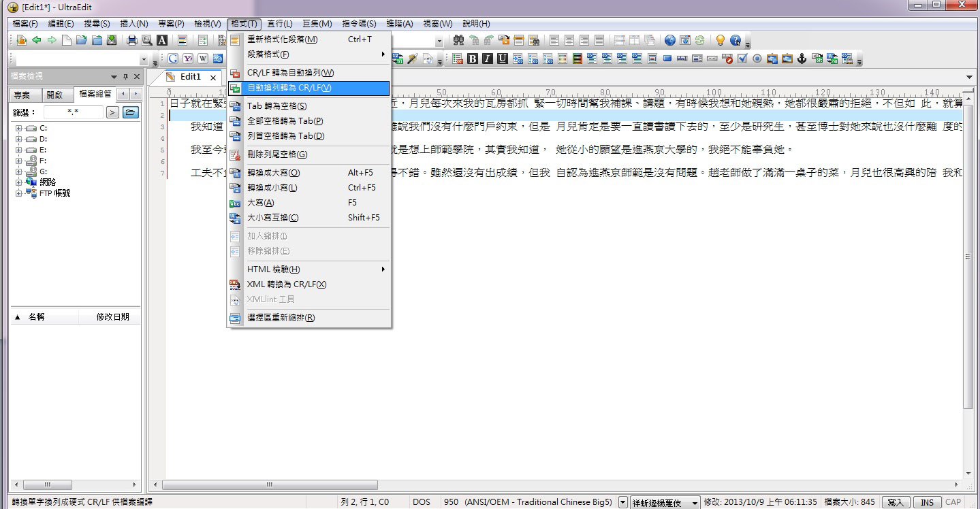Viewport: 980px width, 509px height.
Task: Click the > filter apply button
Action: pyautogui.click(x=112, y=112)
